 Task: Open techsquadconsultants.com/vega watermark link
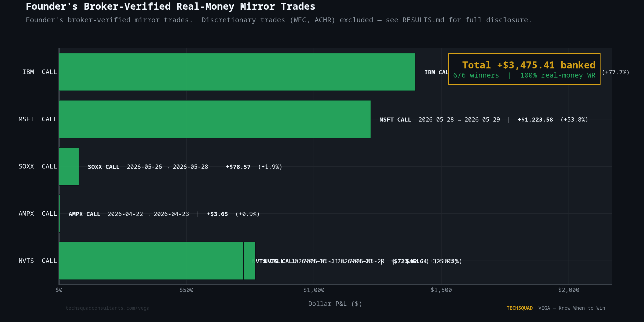(107, 308)
